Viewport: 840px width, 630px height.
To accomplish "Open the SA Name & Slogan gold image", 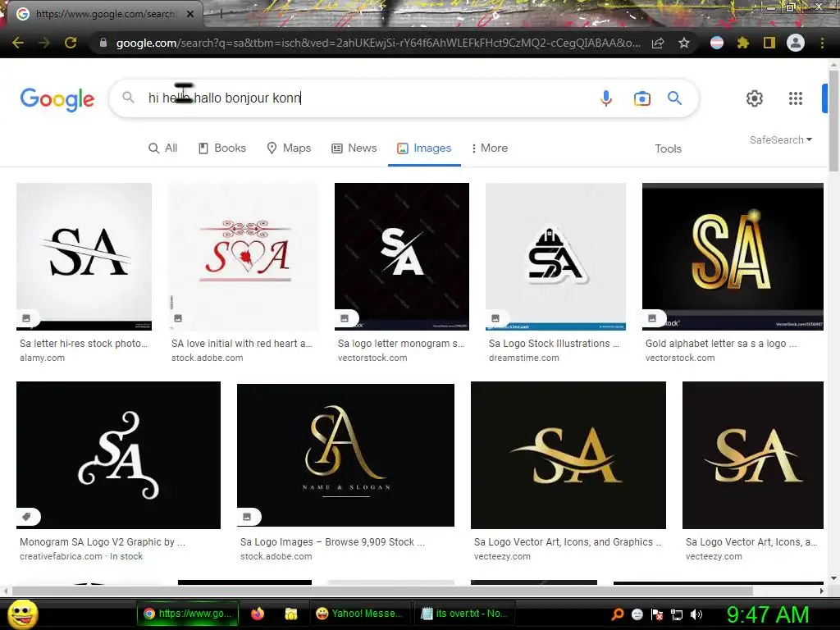I will pos(345,454).
